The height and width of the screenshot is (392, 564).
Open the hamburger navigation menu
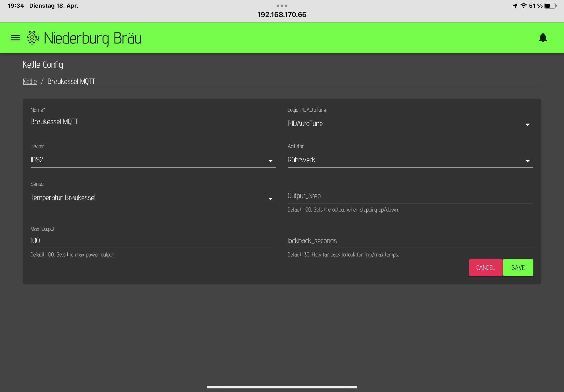pos(15,38)
